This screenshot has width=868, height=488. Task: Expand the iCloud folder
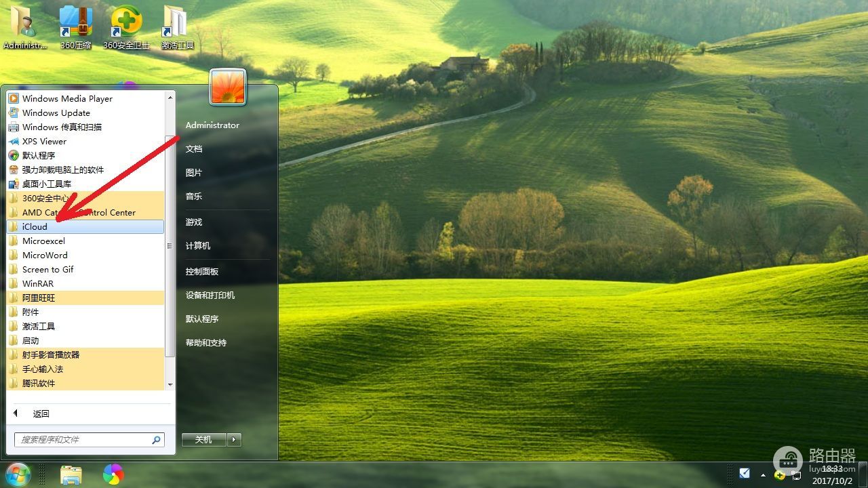(x=85, y=226)
